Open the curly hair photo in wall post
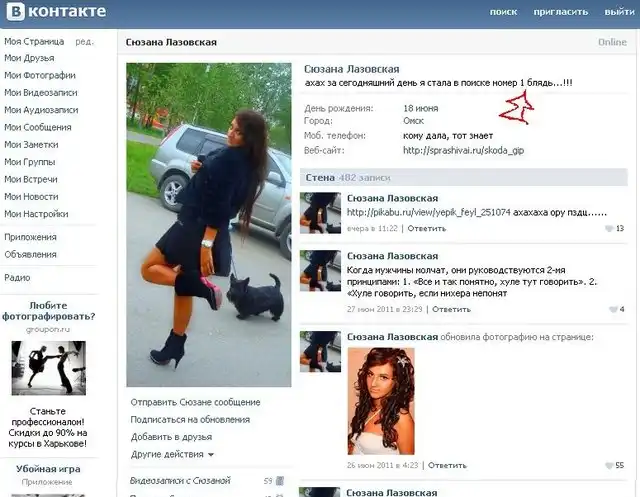 tap(380, 400)
